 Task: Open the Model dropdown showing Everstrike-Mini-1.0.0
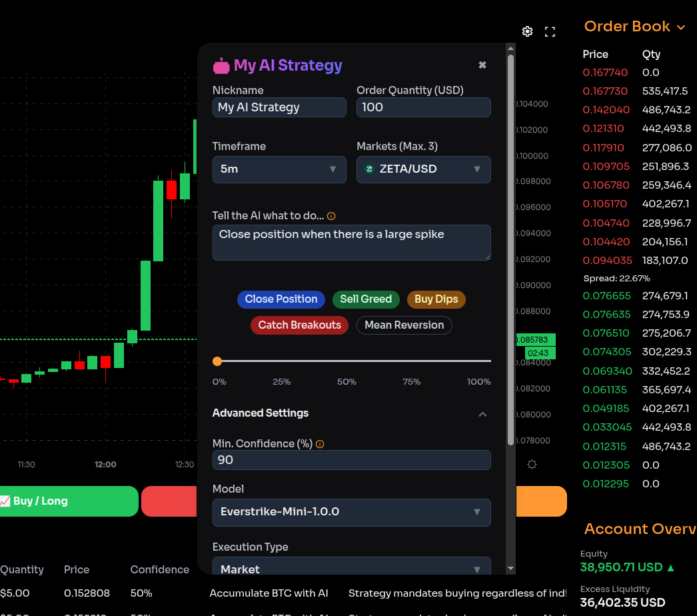click(351, 513)
